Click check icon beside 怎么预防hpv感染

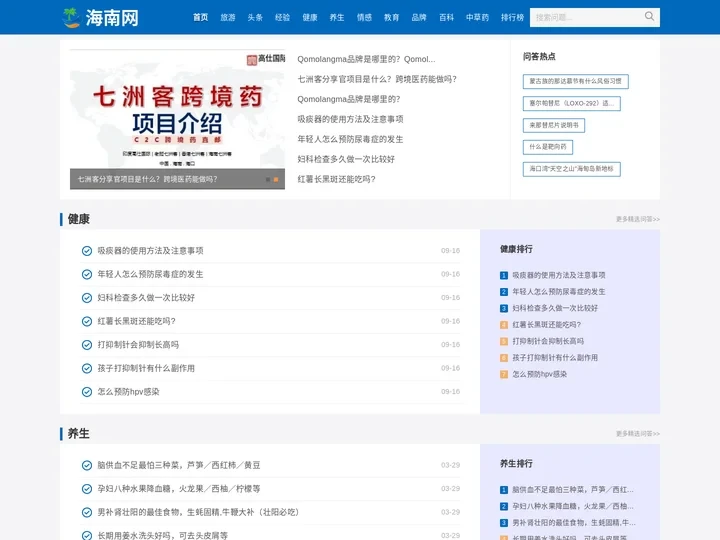[x=87, y=392]
